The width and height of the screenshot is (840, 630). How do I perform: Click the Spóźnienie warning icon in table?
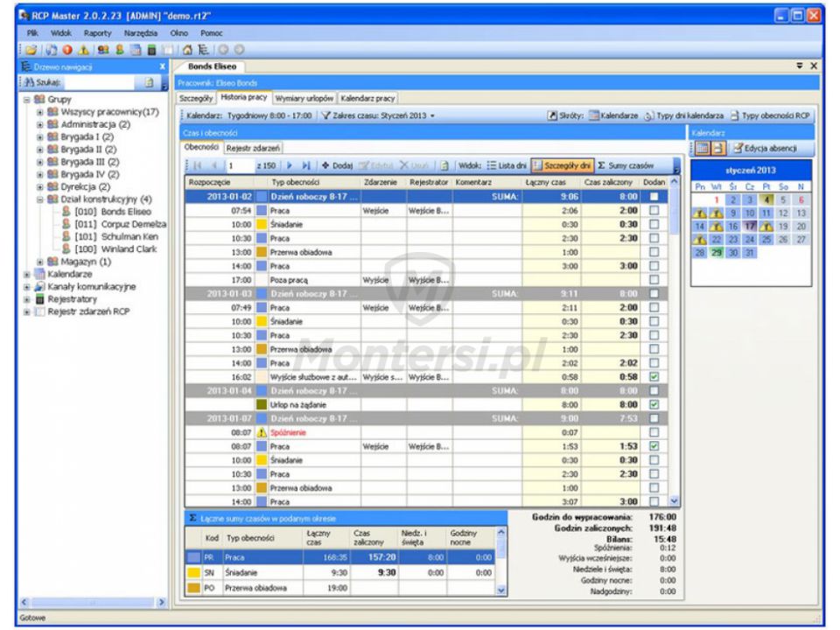(262, 433)
